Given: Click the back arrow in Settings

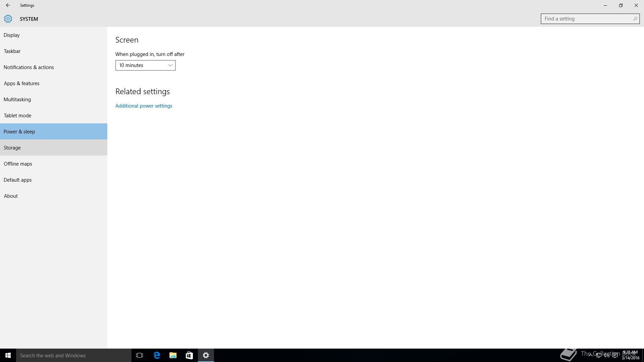Looking at the screenshot, I should (8, 5).
